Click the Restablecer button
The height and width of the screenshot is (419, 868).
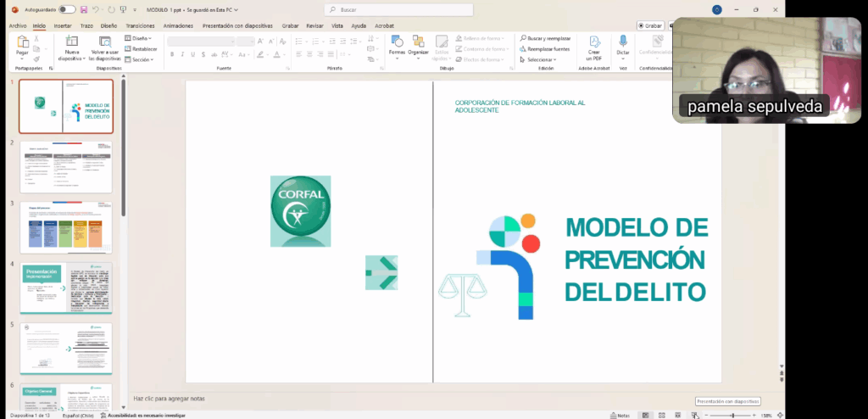(x=141, y=49)
